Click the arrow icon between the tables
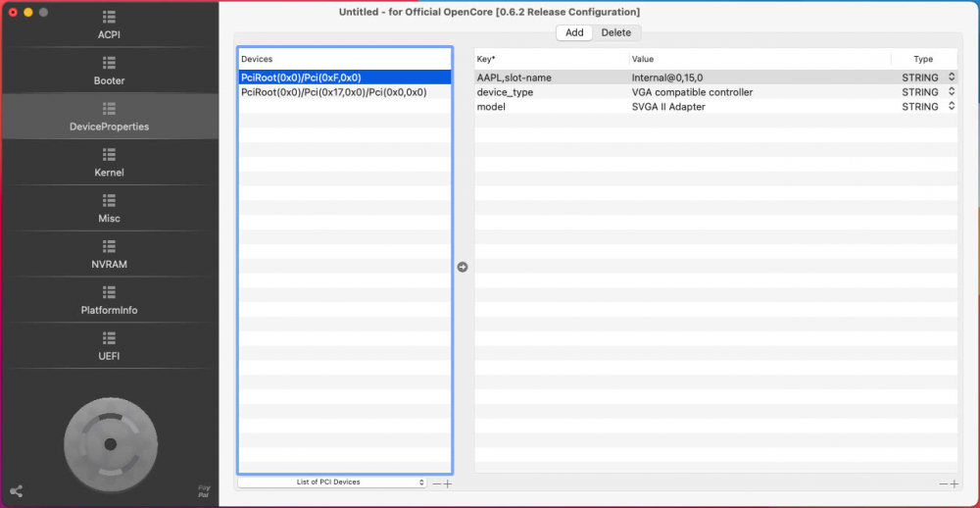Viewport: 980px width, 508px height. point(463,267)
